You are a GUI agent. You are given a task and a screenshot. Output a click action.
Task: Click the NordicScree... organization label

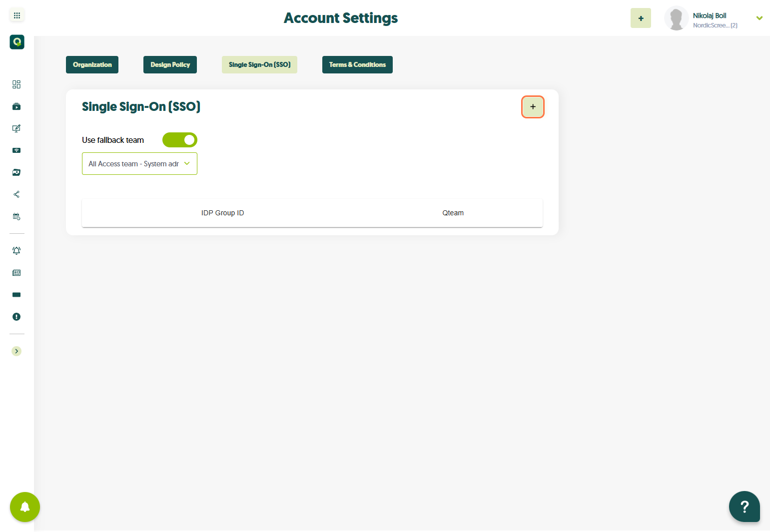point(715,25)
